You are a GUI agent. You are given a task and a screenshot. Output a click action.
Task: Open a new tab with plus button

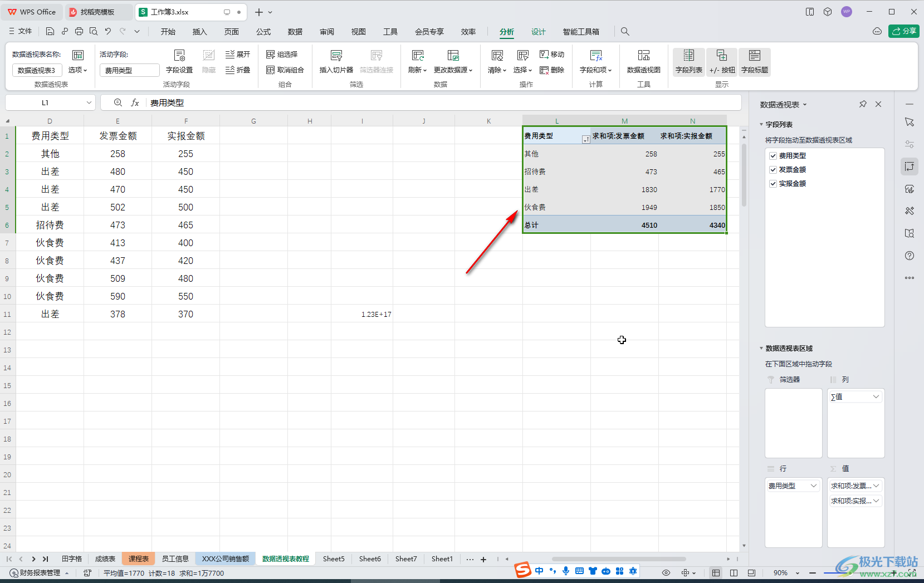(x=259, y=12)
